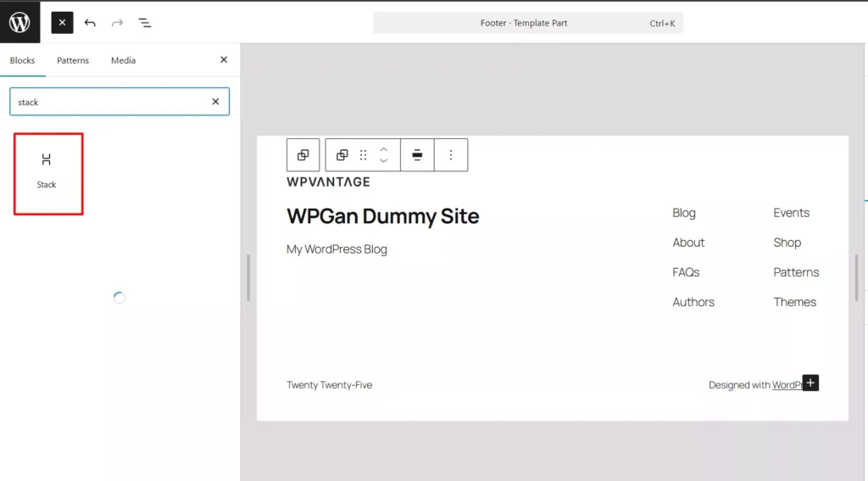Switch to the Patterns tab
Screen dimensions: 868x481
(73, 60)
